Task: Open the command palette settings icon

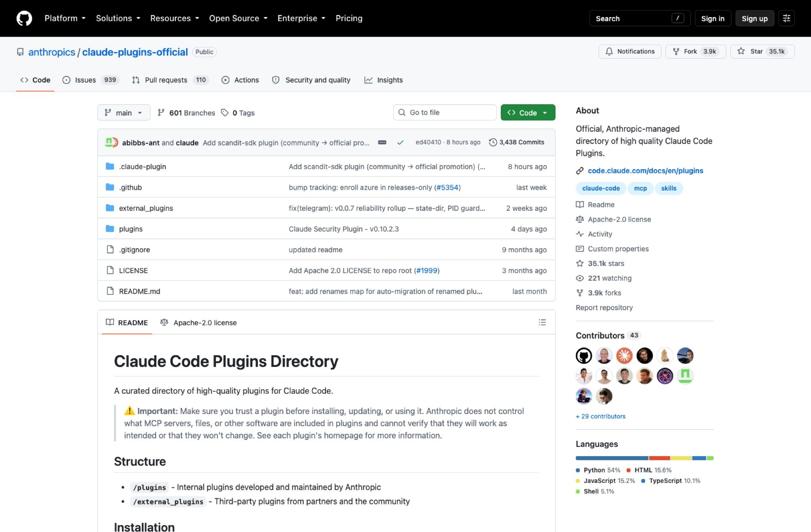Action: pyautogui.click(x=787, y=18)
